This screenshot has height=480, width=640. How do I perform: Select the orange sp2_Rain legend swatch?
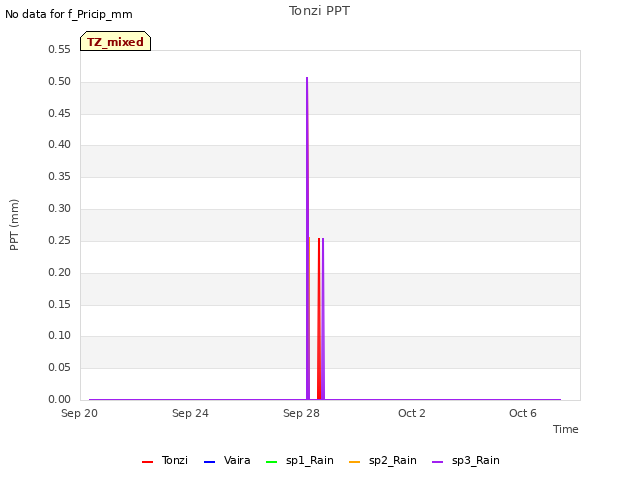coord(355,462)
